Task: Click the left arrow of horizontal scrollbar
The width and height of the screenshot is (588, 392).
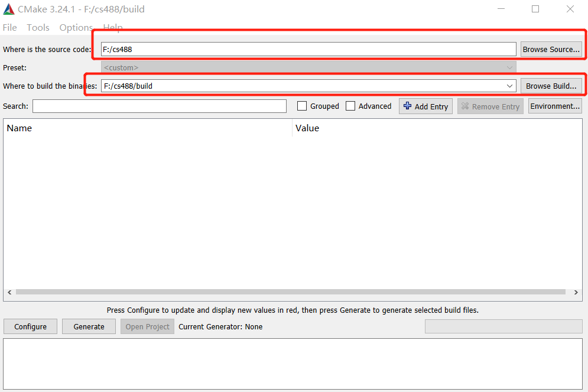Action: click(x=9, y=292)
